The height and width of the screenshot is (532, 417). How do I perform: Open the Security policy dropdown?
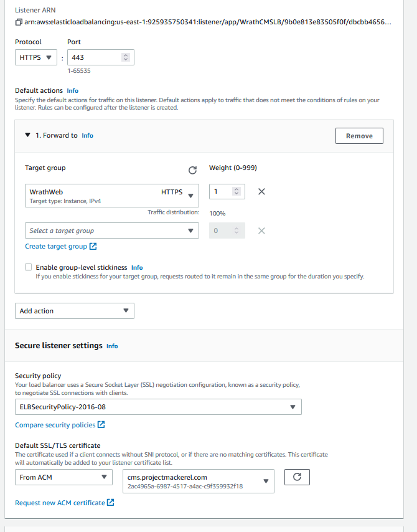158,407
